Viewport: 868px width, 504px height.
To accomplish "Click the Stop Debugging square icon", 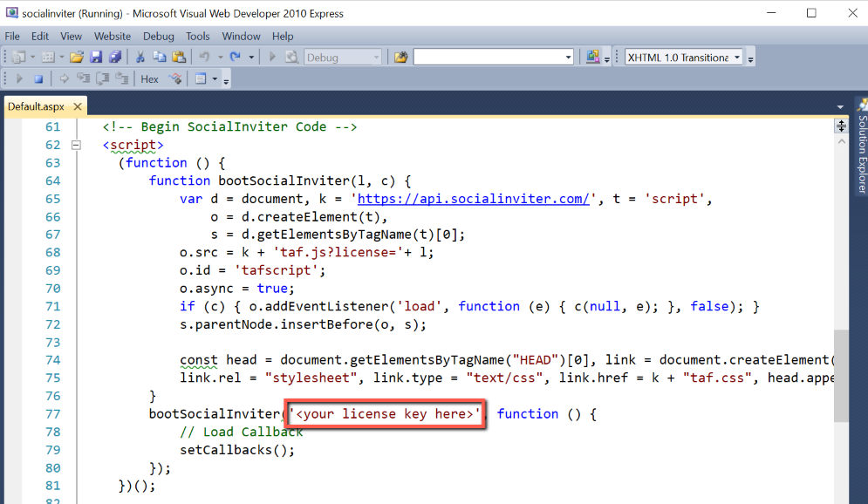I will [x=38, y=79].
